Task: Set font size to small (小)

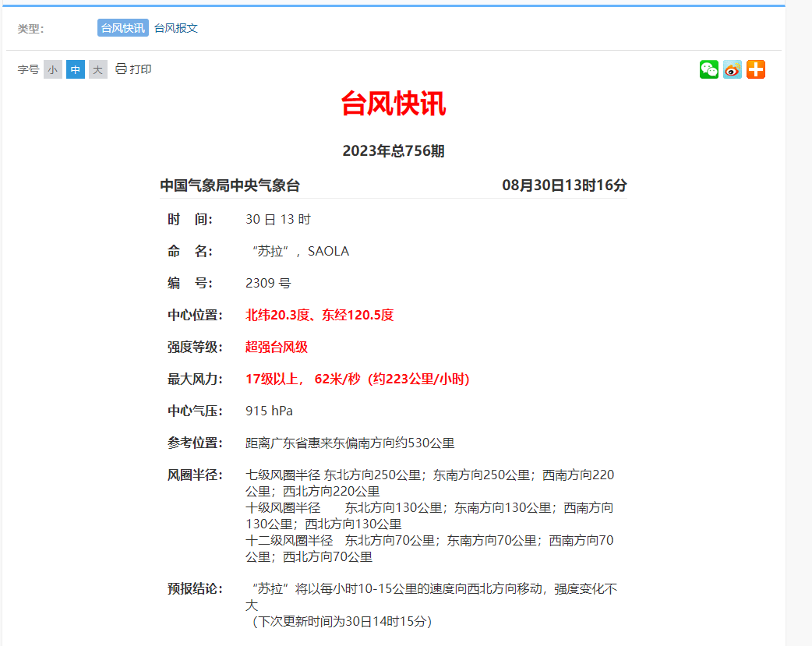Action: tap(52, 69)
